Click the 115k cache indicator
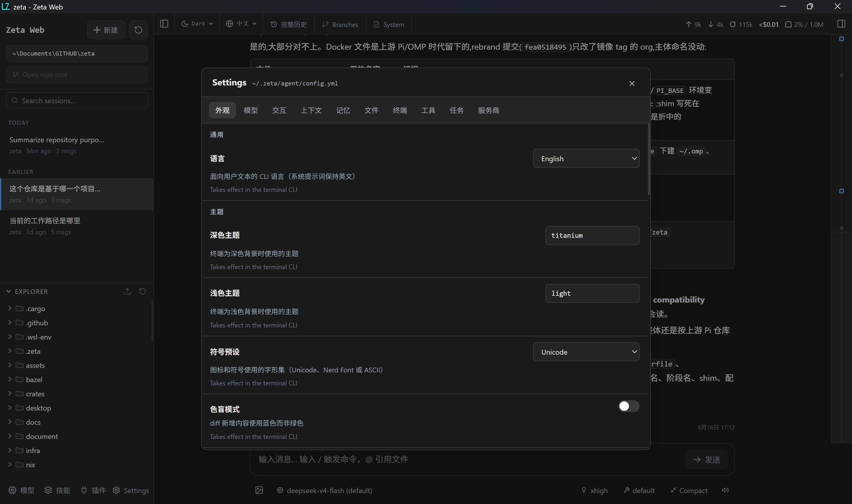 tap(741, 24)
